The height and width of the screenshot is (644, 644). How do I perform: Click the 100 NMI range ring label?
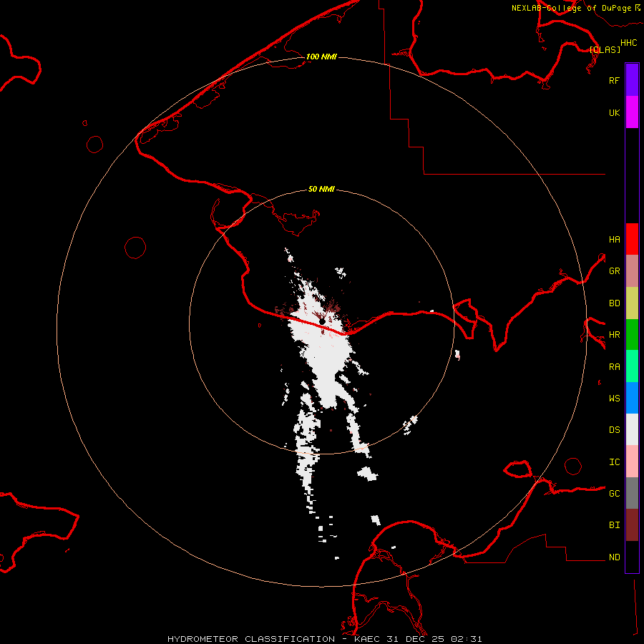[321, 57]
